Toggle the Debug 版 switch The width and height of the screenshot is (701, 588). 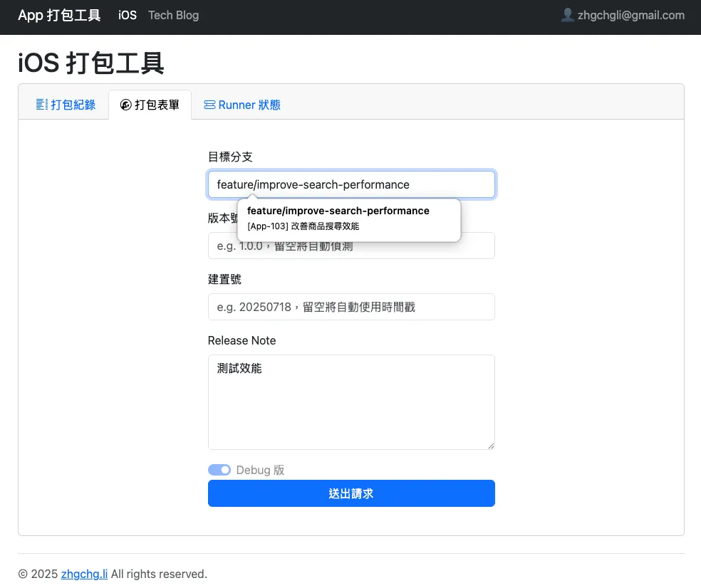[x=219, y=470]
